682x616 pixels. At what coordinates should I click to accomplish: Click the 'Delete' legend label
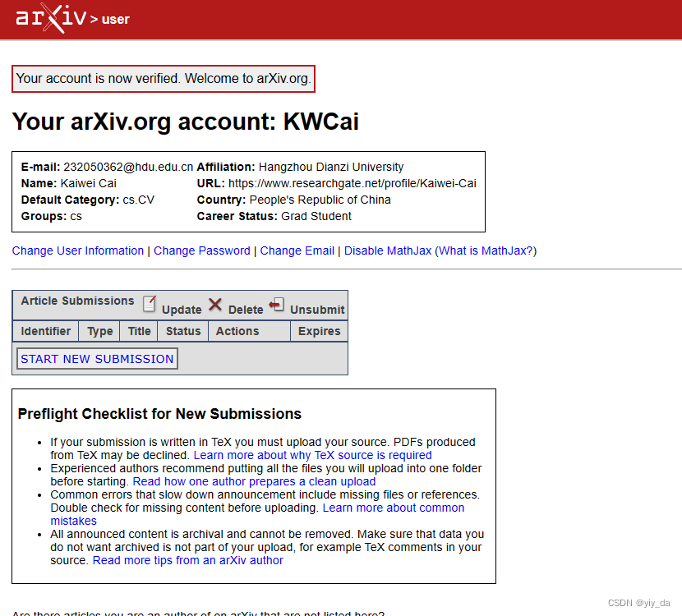tap(246, 310)
